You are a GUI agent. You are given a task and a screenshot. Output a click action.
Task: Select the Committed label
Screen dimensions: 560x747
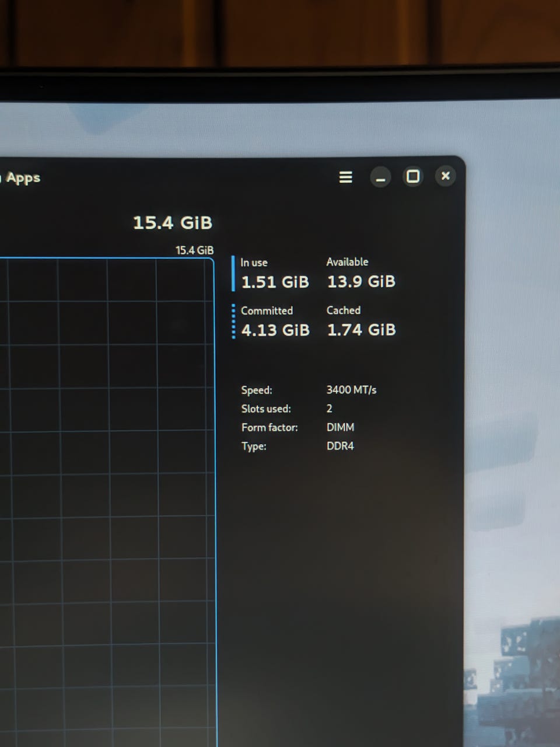coord(267,311)
